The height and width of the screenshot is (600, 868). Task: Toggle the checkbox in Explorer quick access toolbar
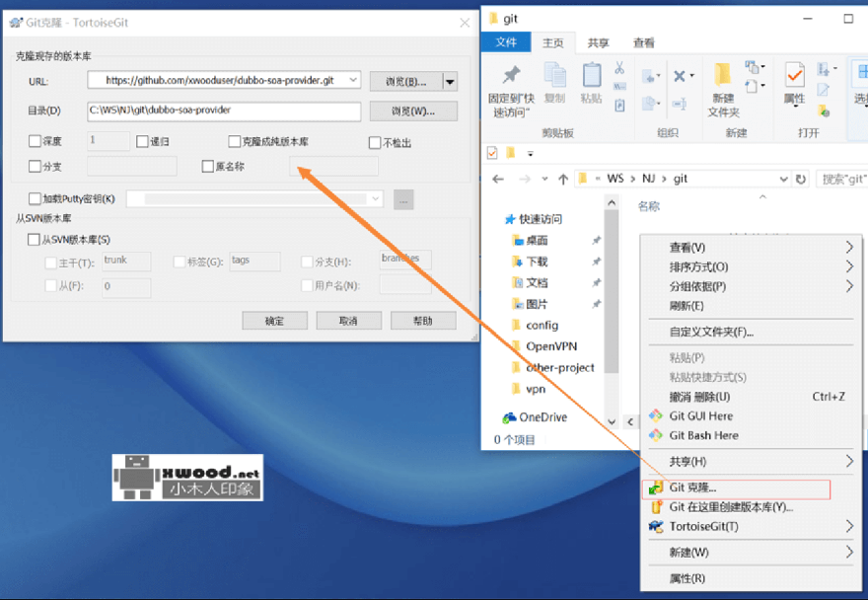(492, 153)
